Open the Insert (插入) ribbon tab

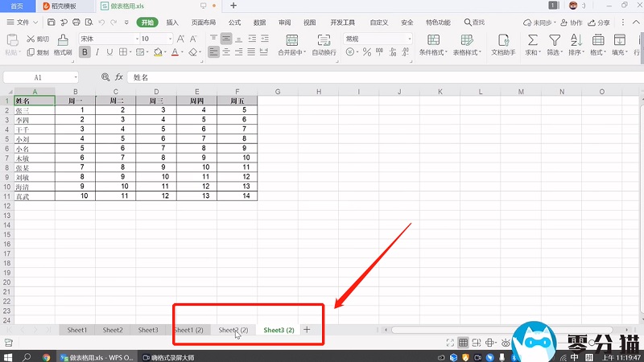coord(172,23)
